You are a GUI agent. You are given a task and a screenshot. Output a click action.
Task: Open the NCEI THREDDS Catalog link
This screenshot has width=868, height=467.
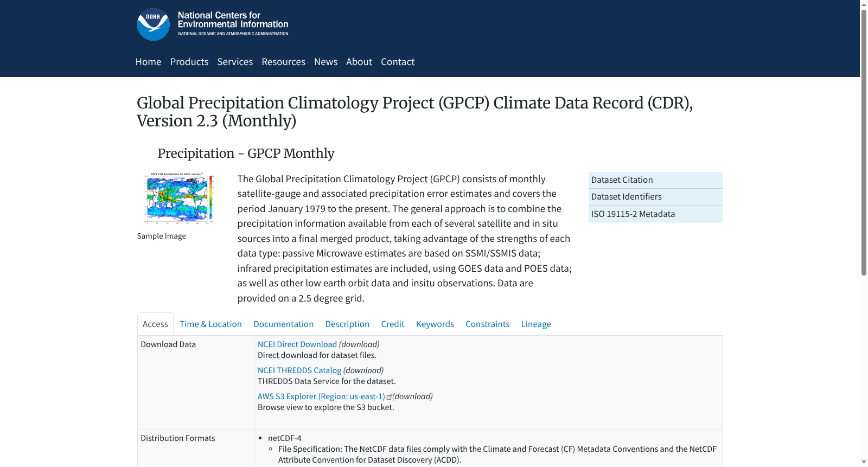(299, 370)
